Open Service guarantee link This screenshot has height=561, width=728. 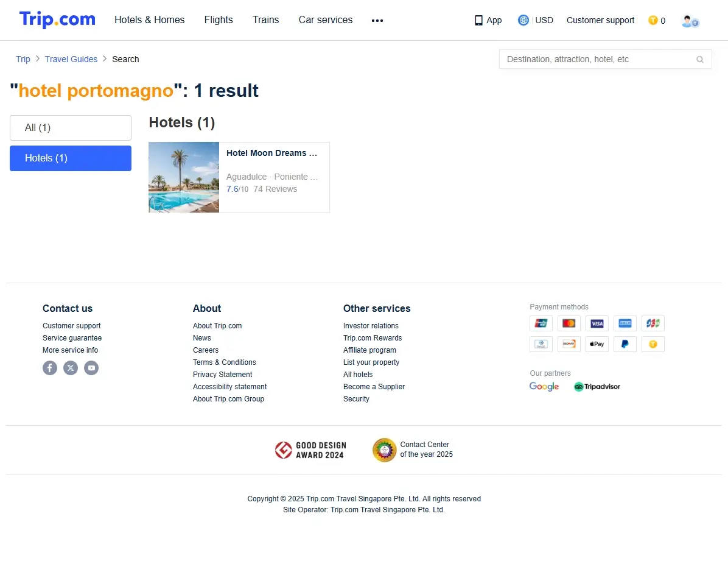pos(72,338)
